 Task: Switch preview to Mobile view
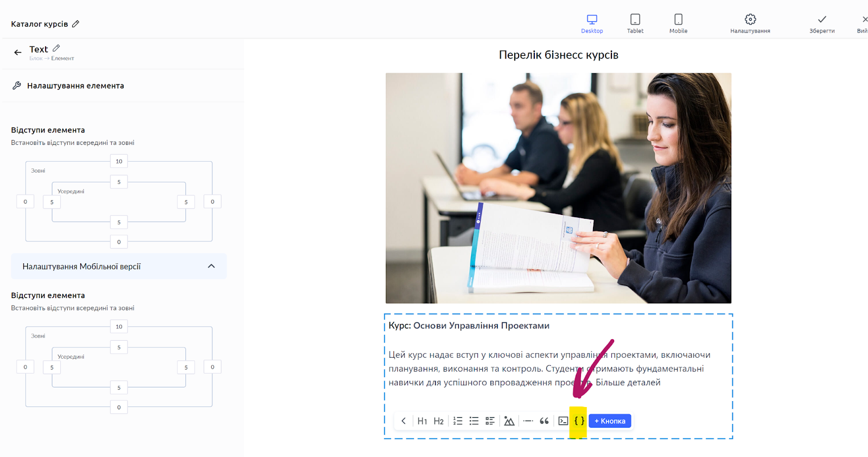[678, 24]
